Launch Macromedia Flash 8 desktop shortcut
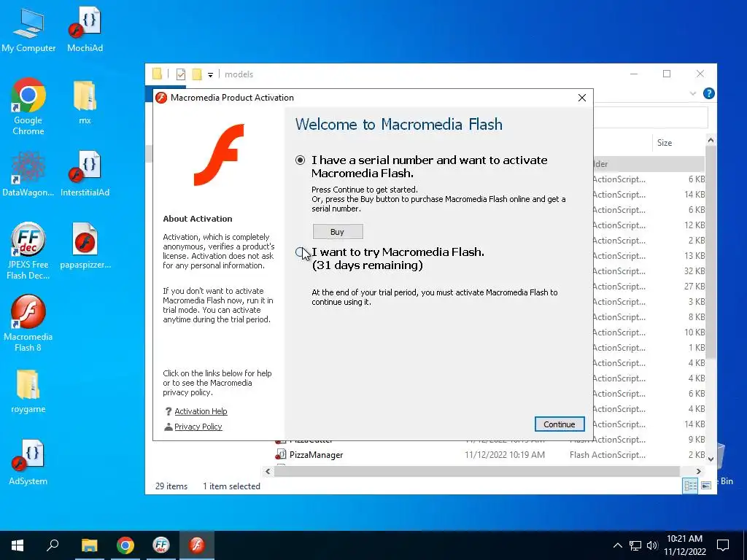 pyautogui.click(x=28, y=323)
